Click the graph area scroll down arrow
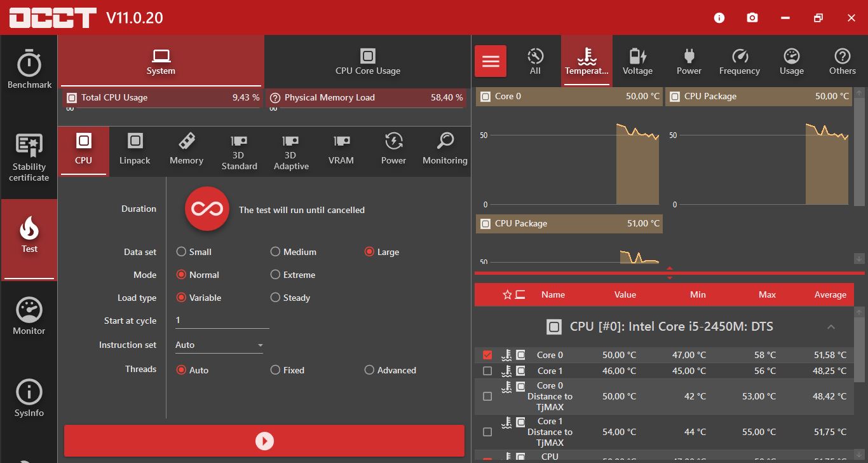The height and width of the screenshot is (463, 868). pos(860,258)
